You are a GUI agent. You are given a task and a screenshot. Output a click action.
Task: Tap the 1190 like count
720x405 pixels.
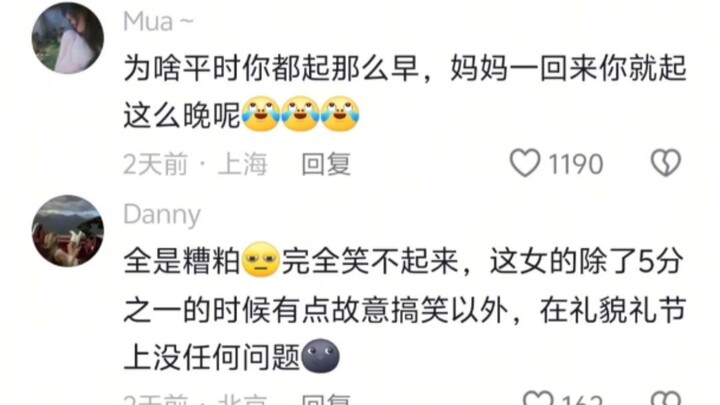coord(576,164)
